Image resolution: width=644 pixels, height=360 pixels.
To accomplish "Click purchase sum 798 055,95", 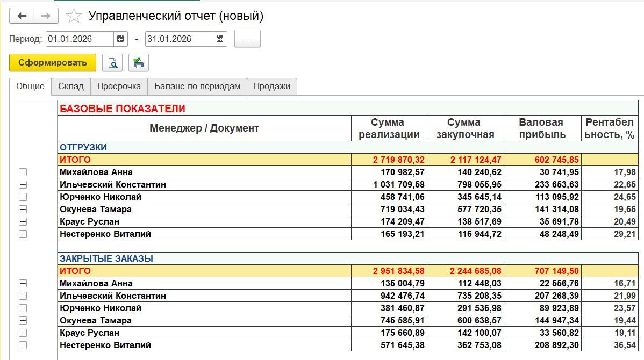I will coord(466,185).
